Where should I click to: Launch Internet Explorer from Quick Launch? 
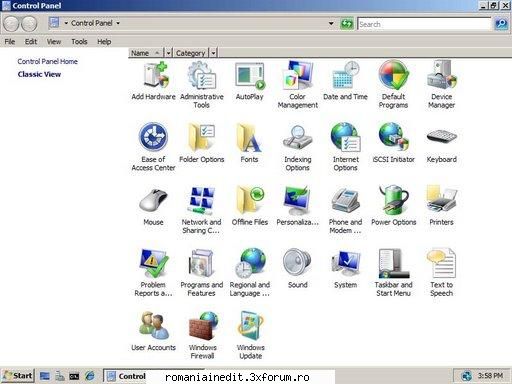click(x=90, y=376)
